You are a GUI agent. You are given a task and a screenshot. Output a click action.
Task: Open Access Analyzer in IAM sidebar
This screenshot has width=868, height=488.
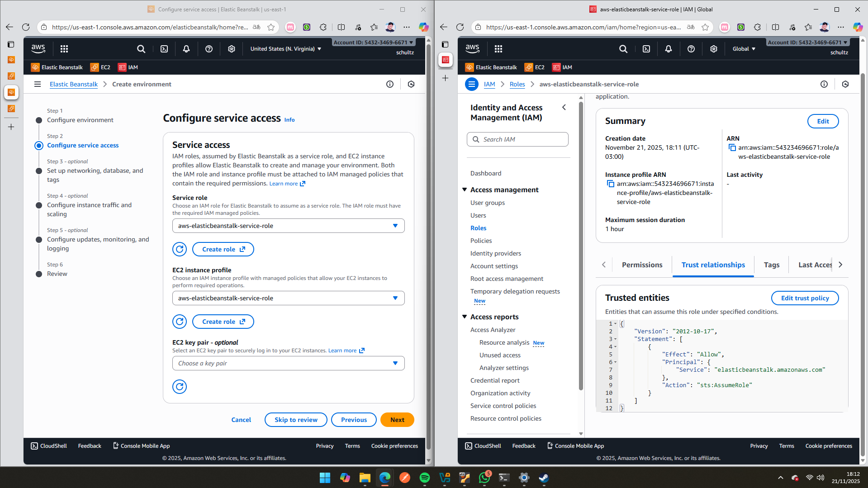pos(493,330)
